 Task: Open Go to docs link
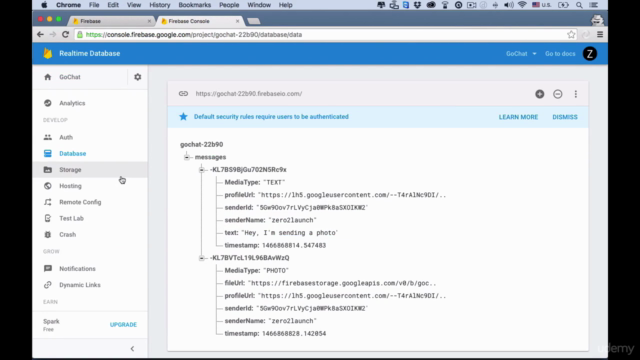coord(560,53)
